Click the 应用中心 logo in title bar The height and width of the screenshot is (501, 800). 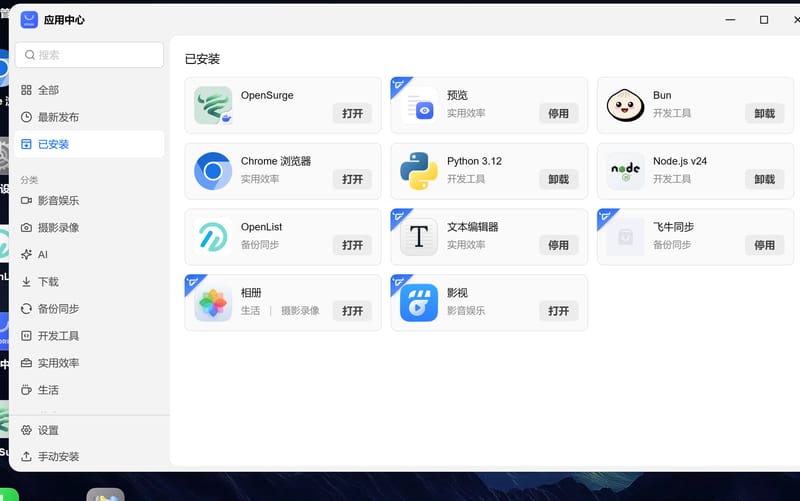[x=29, y=20]
